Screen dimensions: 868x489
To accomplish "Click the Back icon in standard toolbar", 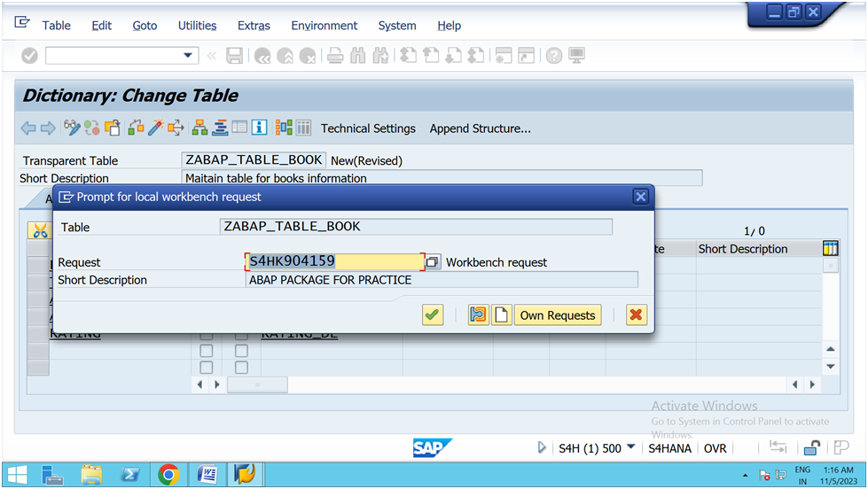I will tap(262, 56).
